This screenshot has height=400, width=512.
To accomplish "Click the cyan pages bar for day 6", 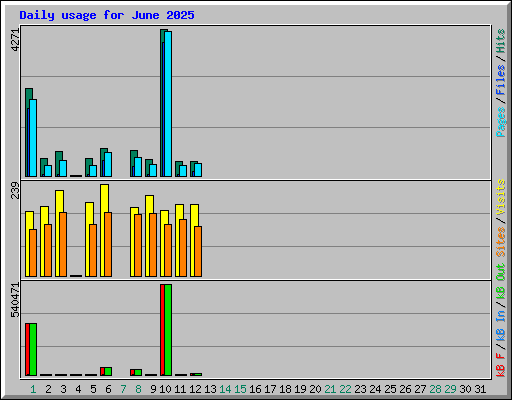I will [x=108, y=165].
